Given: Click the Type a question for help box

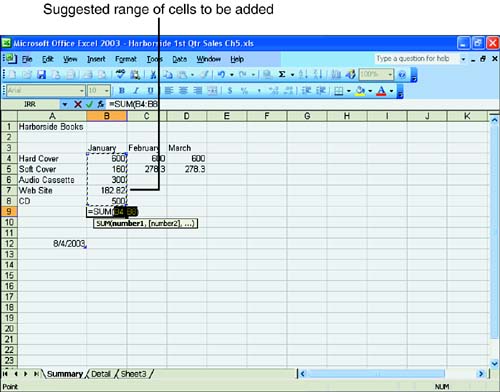Looking at the screenshot, I should (x=417, y=59).
